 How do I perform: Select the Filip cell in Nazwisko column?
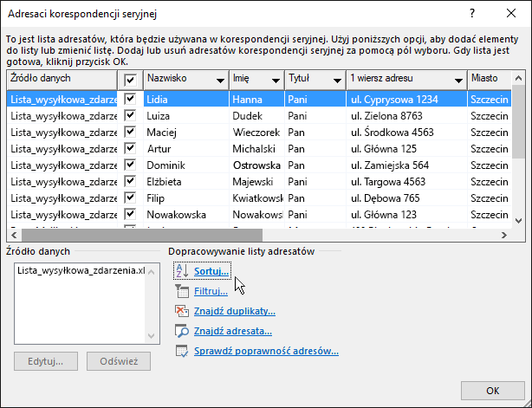[x=186, y=198]
